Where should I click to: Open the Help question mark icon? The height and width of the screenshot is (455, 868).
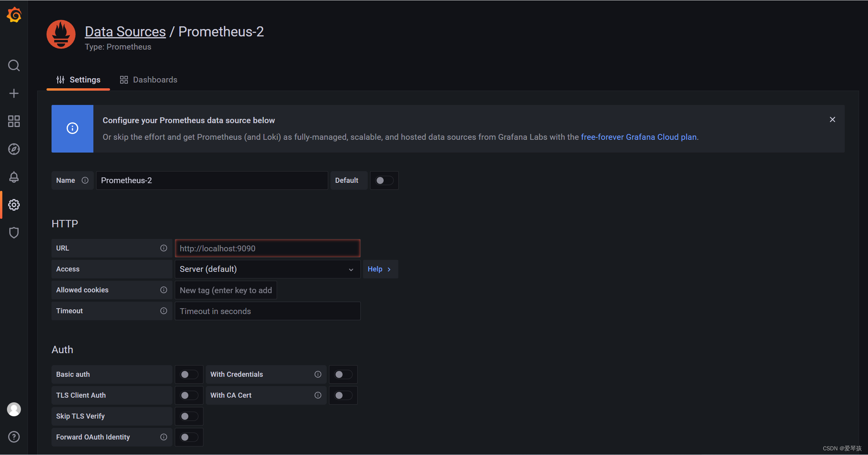point(14,437)
